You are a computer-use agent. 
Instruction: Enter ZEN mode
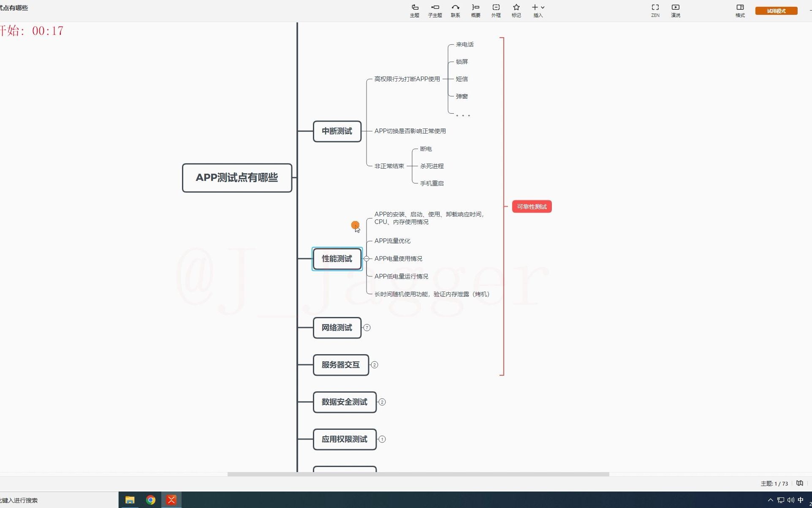655,11
